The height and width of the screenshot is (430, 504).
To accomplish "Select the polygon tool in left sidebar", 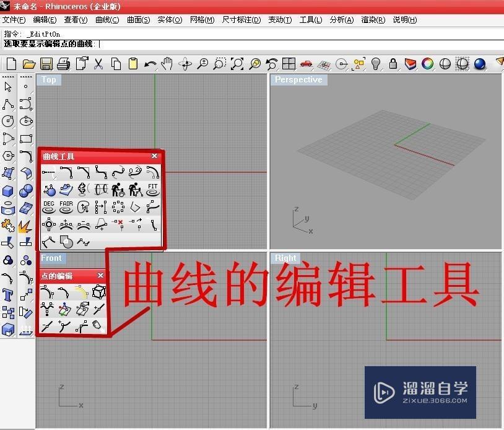I will pyautogui.click(x=8, y=156).
